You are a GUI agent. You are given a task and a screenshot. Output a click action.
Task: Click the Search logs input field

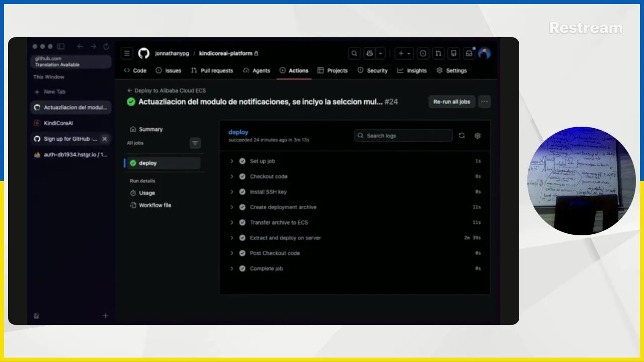point(403,136)
